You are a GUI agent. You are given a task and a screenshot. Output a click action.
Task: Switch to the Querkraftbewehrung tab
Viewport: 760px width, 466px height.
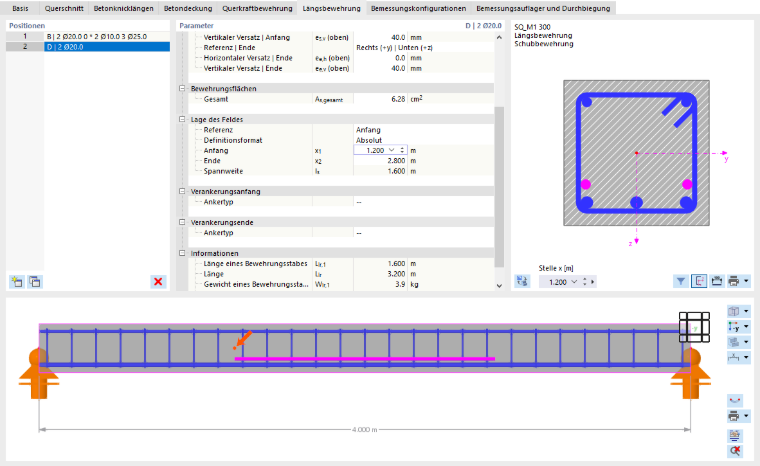[257, 8]
